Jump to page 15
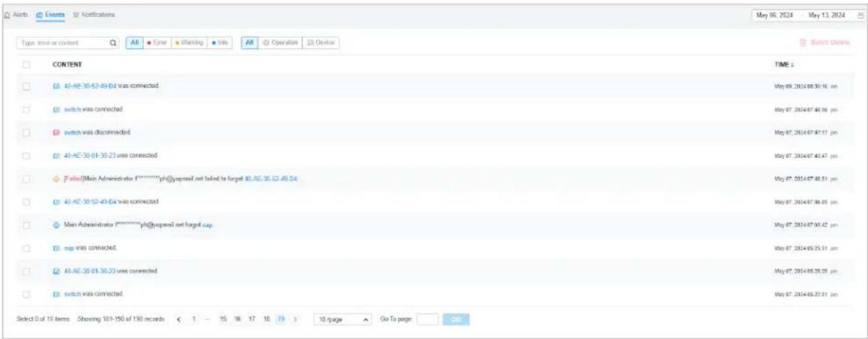 pyautogui.click(x=223, y=319)
